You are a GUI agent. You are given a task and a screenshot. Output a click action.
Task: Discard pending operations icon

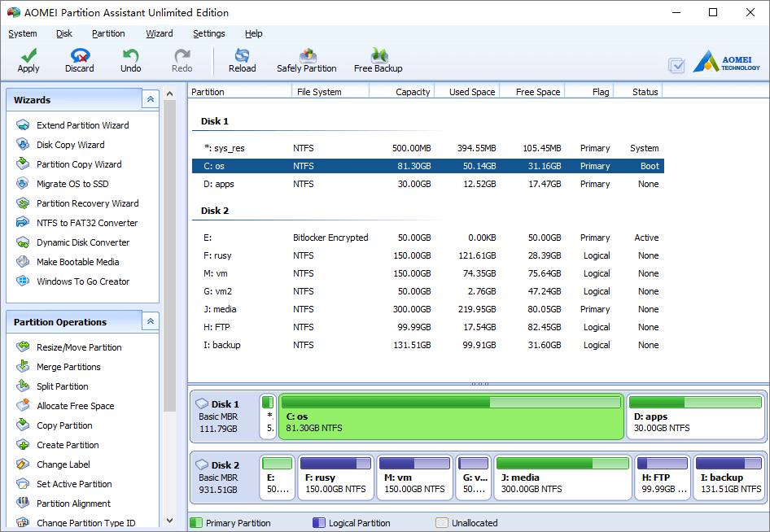[x=80, y=55]
